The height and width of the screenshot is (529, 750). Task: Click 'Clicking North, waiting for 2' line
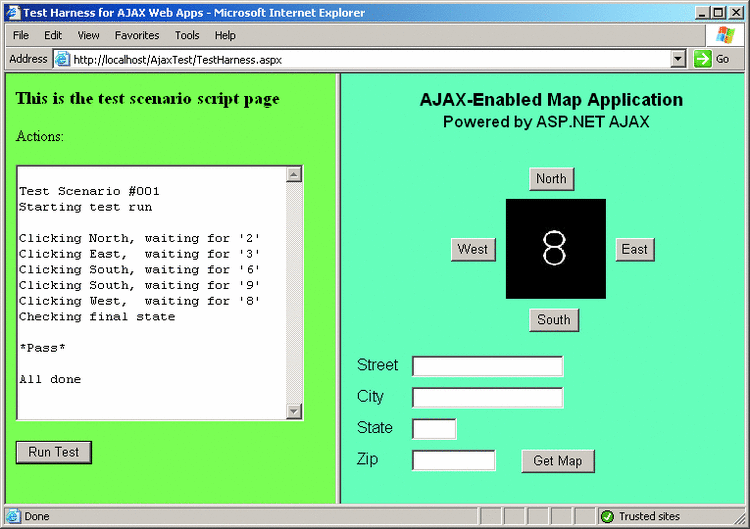(140, 238)
